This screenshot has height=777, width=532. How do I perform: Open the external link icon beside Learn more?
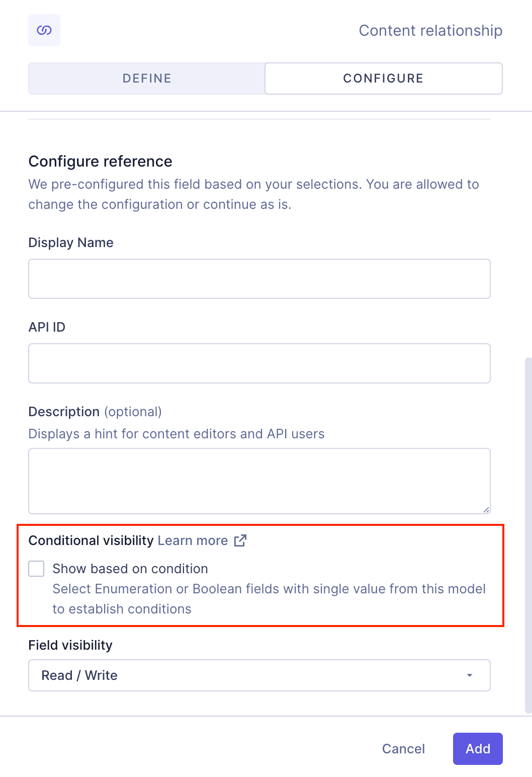[241, 540]
